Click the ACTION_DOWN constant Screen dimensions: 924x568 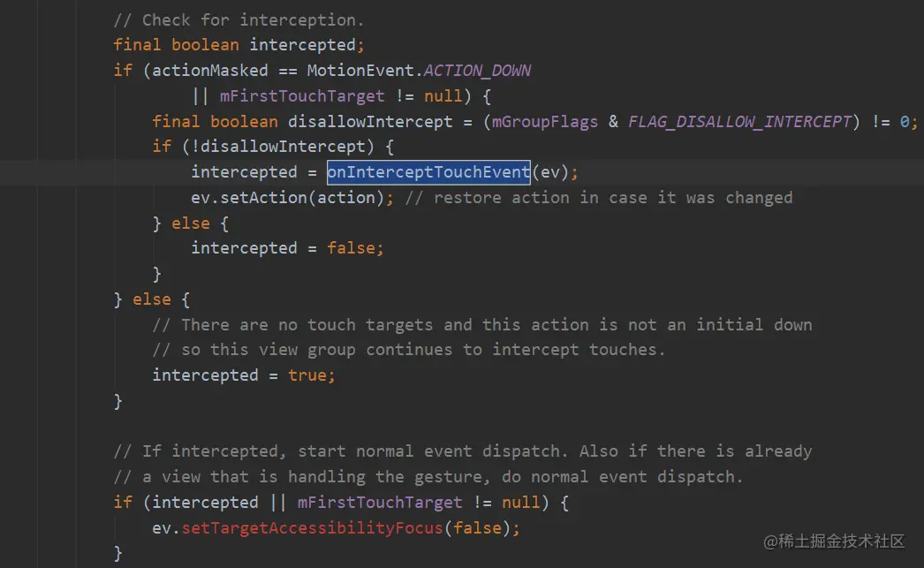477,71
